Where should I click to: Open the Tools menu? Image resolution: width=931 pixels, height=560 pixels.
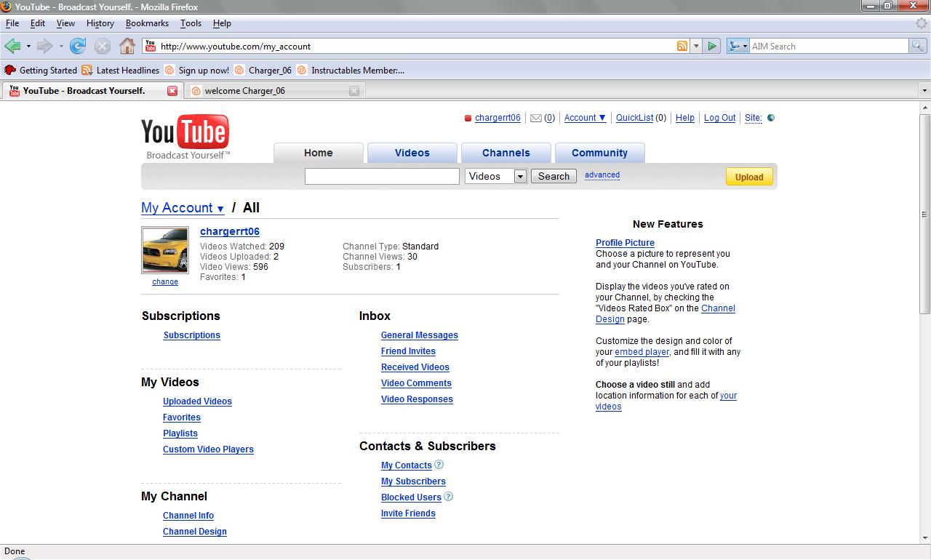[x=191, y=23]
